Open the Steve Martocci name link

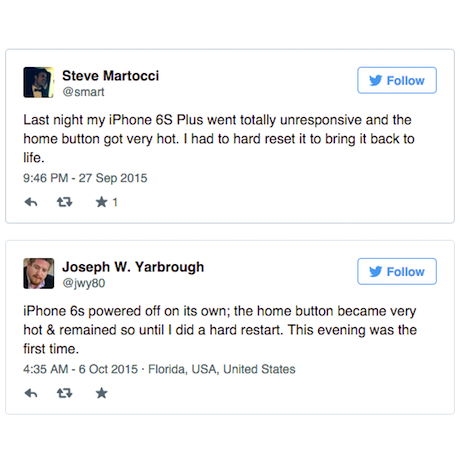(x=111, y=76)
